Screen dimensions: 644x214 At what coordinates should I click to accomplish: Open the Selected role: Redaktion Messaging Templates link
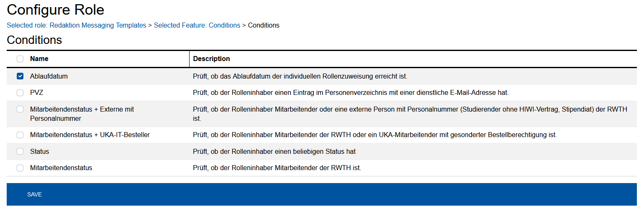tap(77, 25)
